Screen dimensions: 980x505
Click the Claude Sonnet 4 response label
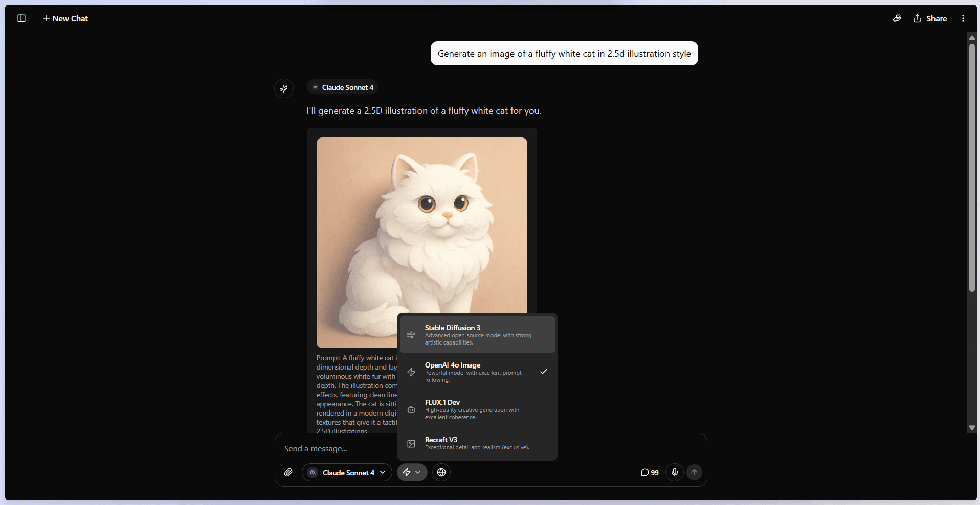point(343,87)
